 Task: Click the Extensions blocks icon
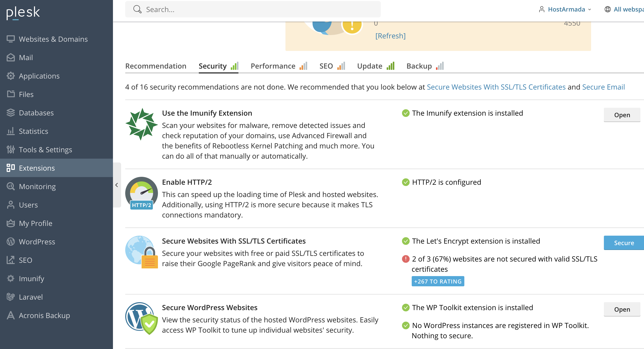(x=11, y=168)
